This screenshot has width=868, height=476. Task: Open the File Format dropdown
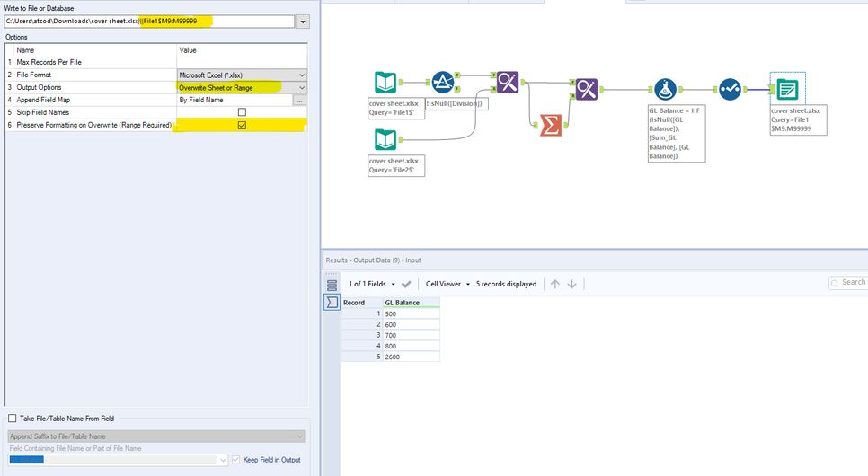pos(302,75)
